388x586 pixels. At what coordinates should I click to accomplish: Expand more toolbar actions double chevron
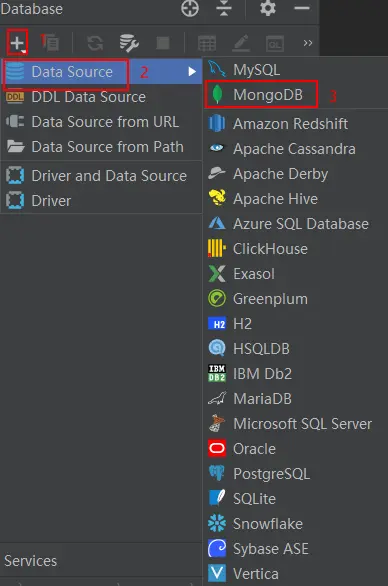tap(308, 43)
